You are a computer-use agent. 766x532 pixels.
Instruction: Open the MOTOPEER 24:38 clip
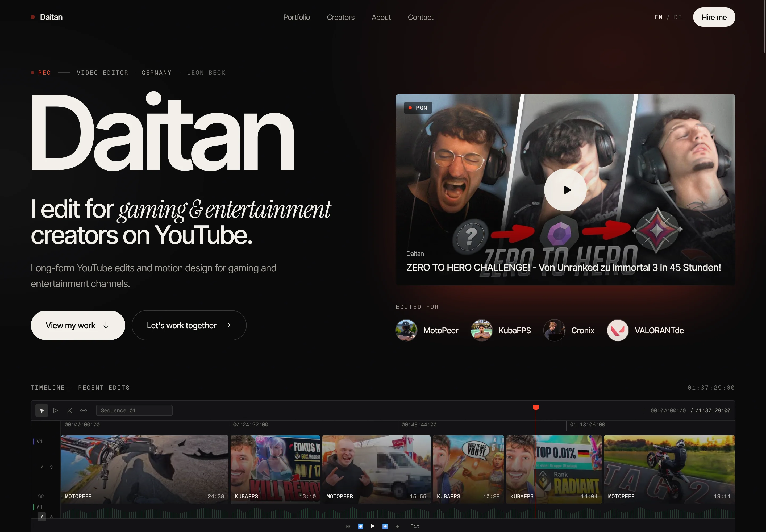(x=144, y=469)
